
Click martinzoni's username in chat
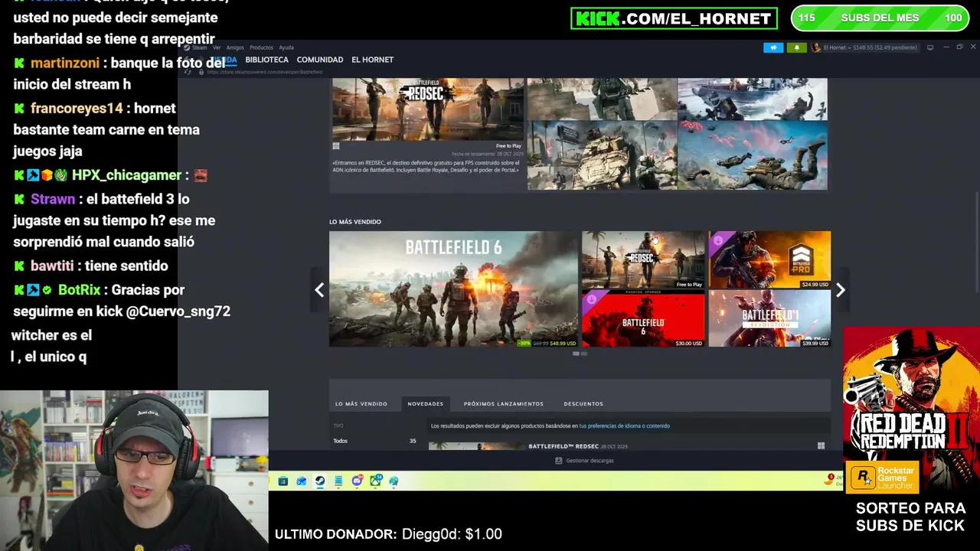65,63
